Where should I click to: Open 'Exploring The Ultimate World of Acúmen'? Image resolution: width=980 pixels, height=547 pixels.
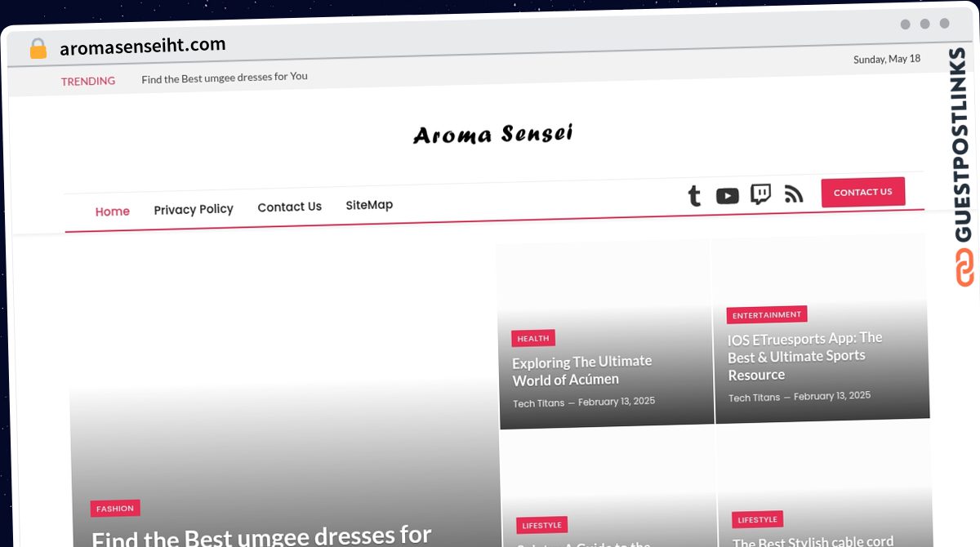pos(581,371)
